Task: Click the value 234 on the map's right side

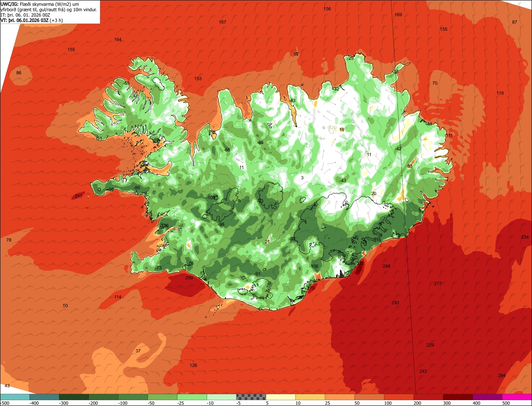Action: click(525, 237)
